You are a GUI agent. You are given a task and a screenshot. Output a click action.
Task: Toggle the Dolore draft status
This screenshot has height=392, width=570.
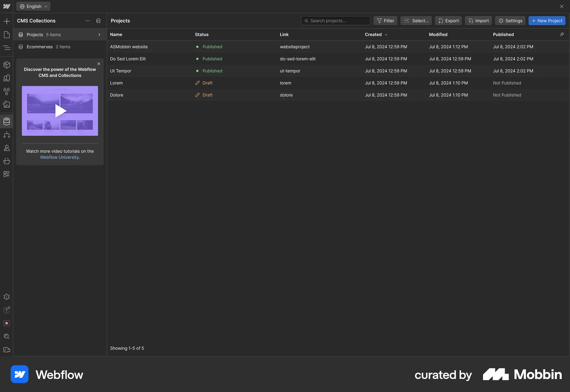203,95
